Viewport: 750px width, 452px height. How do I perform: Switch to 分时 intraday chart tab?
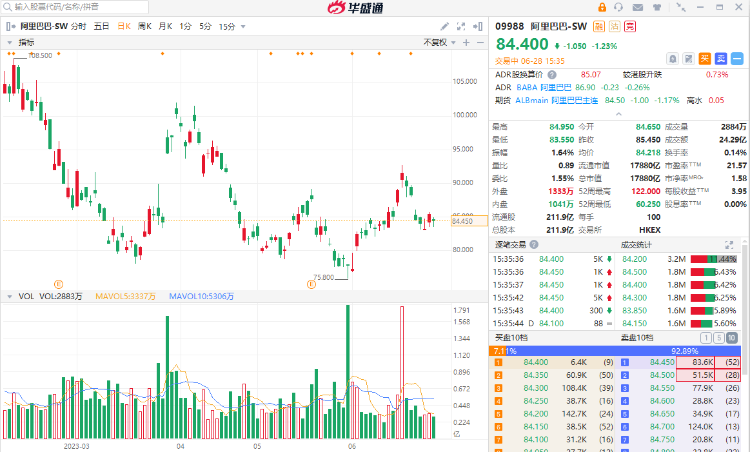pos(78,26)
